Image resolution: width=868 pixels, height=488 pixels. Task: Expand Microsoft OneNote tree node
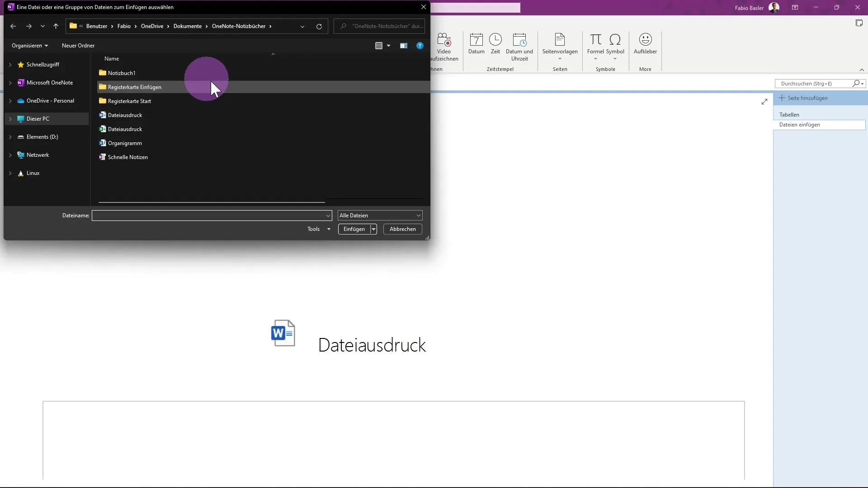(10, 83)
